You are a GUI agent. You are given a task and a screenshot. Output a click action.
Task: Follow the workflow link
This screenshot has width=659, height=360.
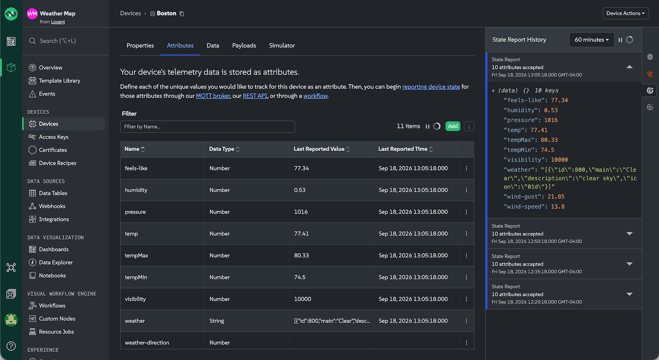[315, 96]
